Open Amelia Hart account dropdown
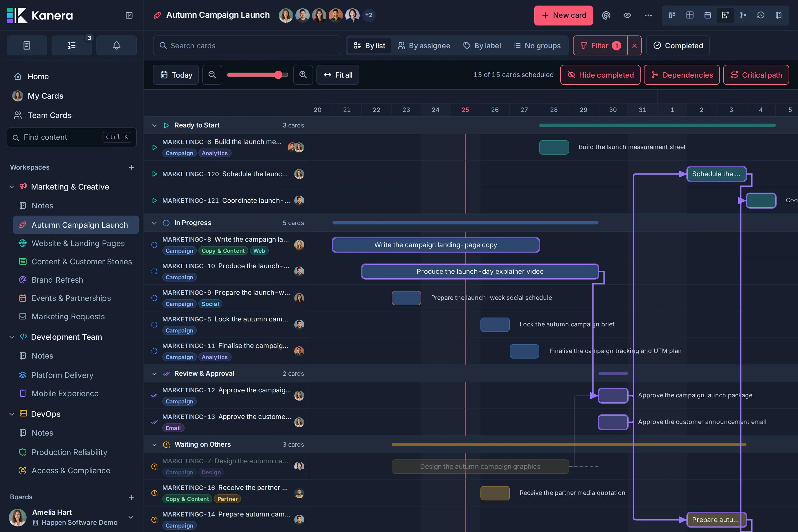This screenshot has width=798, height=532. pos(131,517)
